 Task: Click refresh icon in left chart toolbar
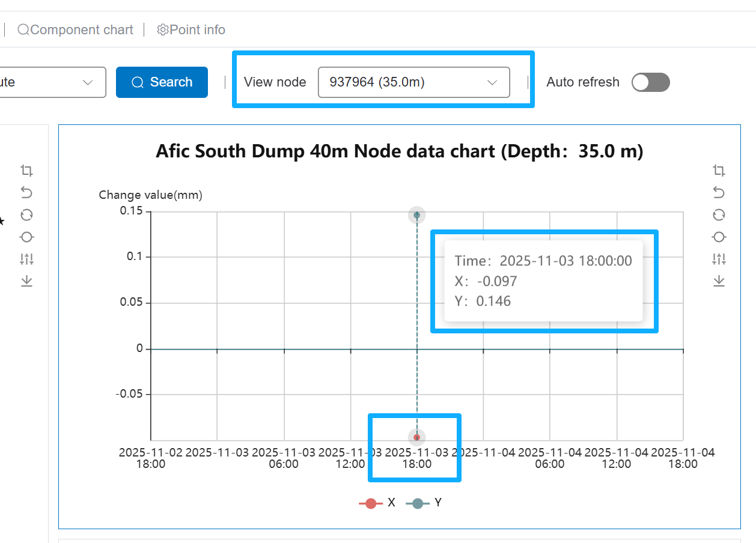click(26, 214)
